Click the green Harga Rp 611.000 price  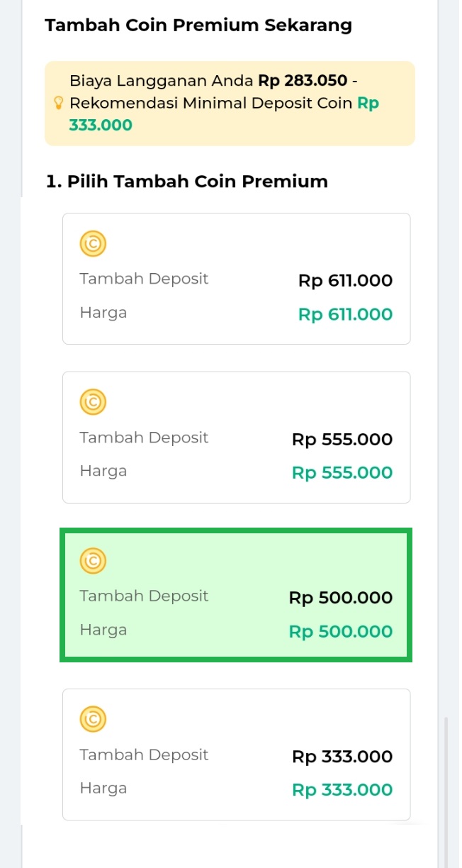(345, 315)
